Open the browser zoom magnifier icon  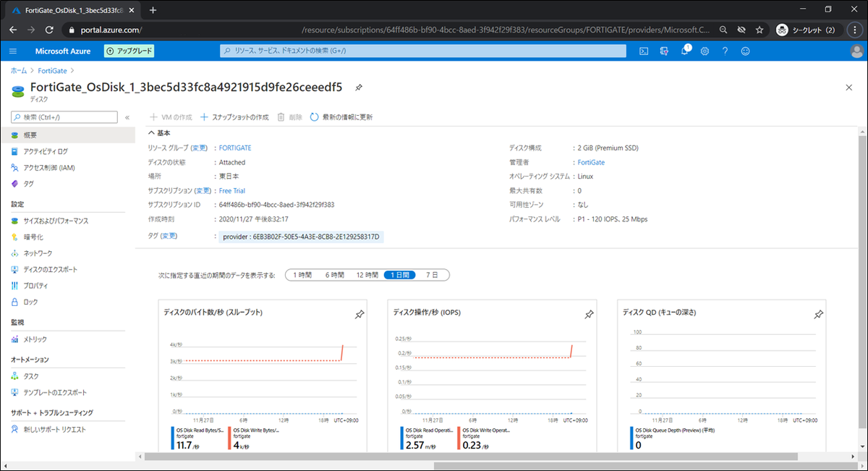pos(724,30)
